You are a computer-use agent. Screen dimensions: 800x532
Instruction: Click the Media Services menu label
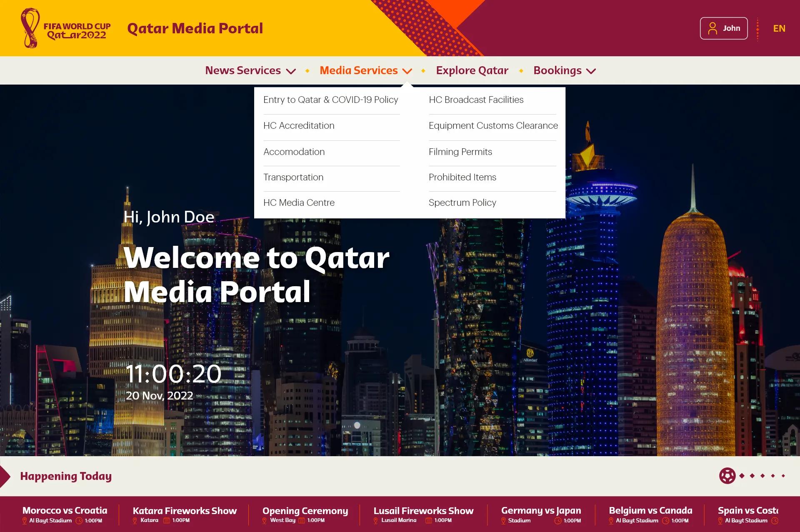[359, 70]
